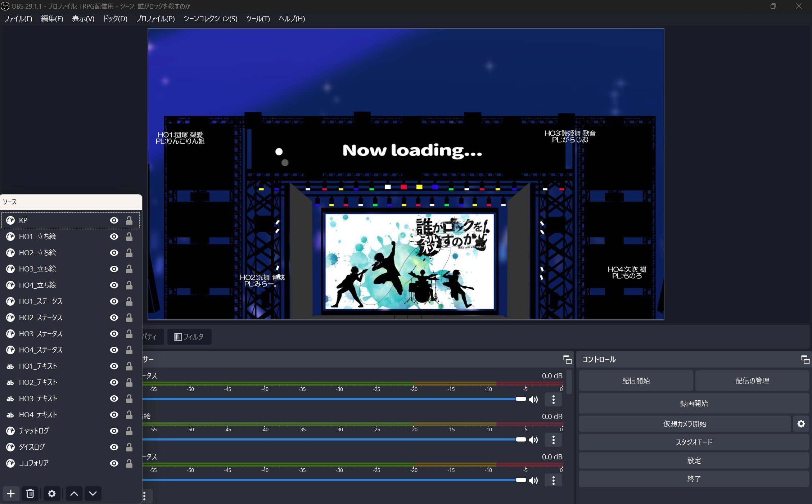Mute the first audio mixer channel
Screen dimensions: 812x504
click(533, 399)
